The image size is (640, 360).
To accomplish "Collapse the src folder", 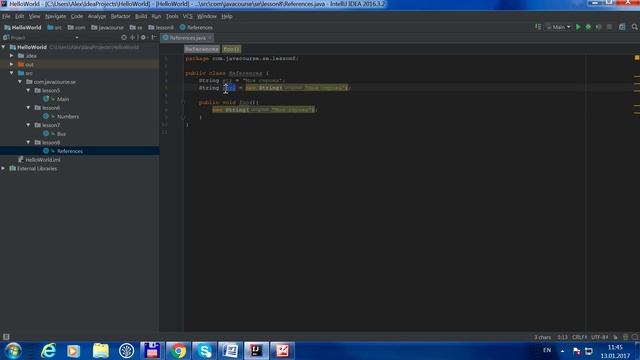I will [12, 73].
